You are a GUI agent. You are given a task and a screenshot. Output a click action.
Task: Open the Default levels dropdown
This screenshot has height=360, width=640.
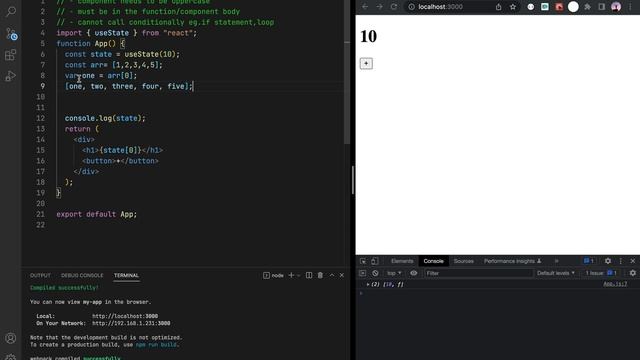556,273
